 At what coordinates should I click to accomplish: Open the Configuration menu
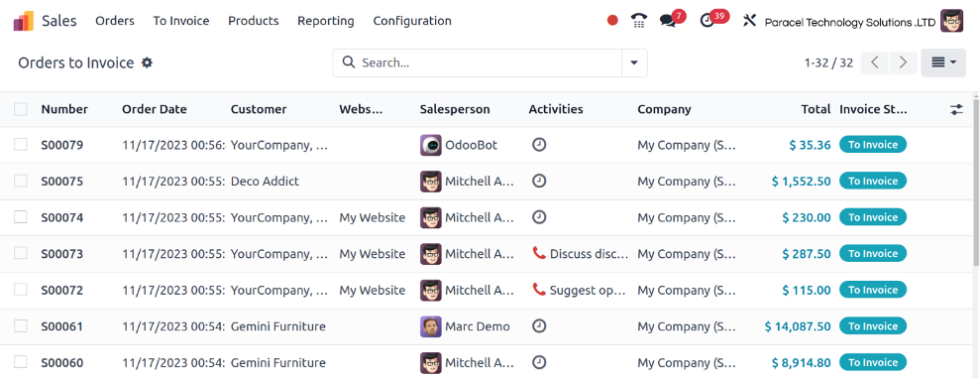click(412, 21)
